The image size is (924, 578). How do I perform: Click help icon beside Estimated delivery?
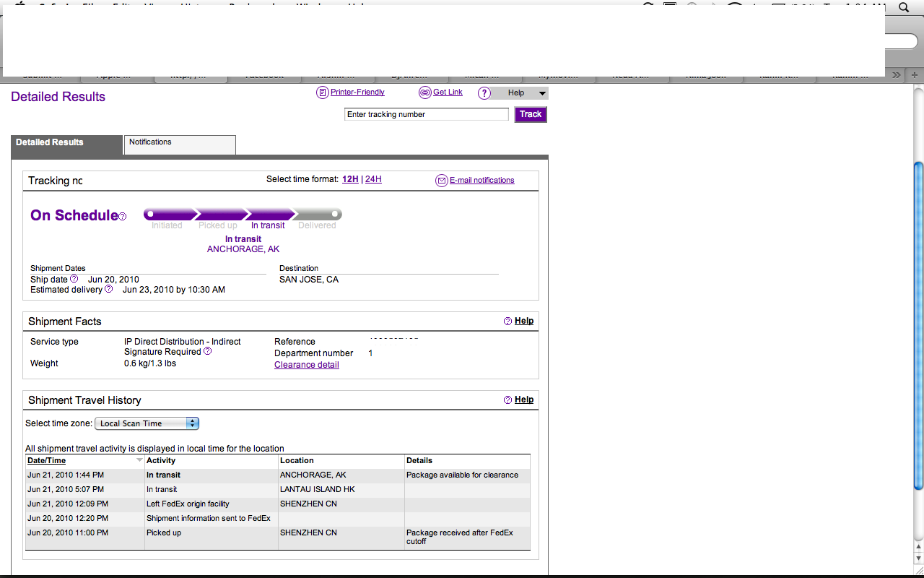(108, 289)
